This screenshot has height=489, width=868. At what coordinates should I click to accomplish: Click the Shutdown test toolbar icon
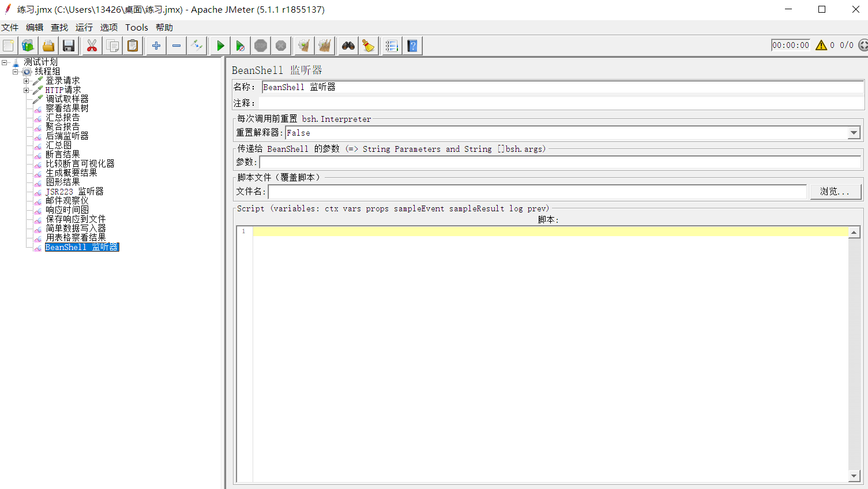(281, 46)
